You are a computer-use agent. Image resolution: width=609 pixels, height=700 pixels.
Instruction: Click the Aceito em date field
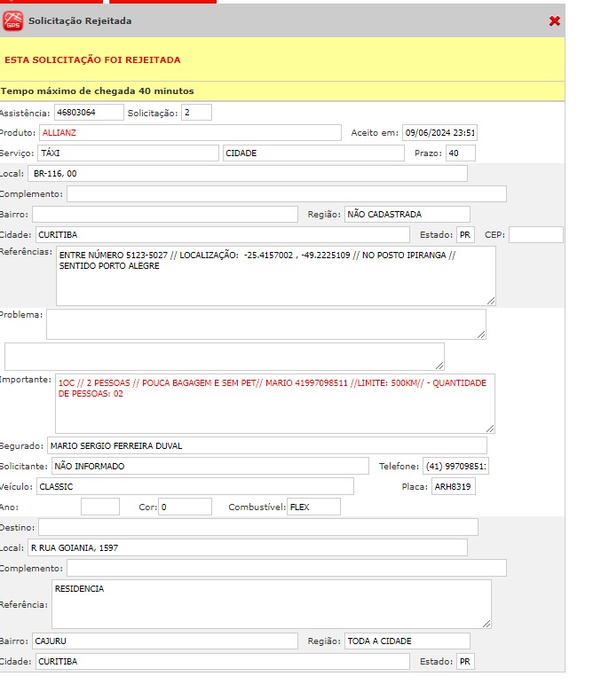[439, 133]
